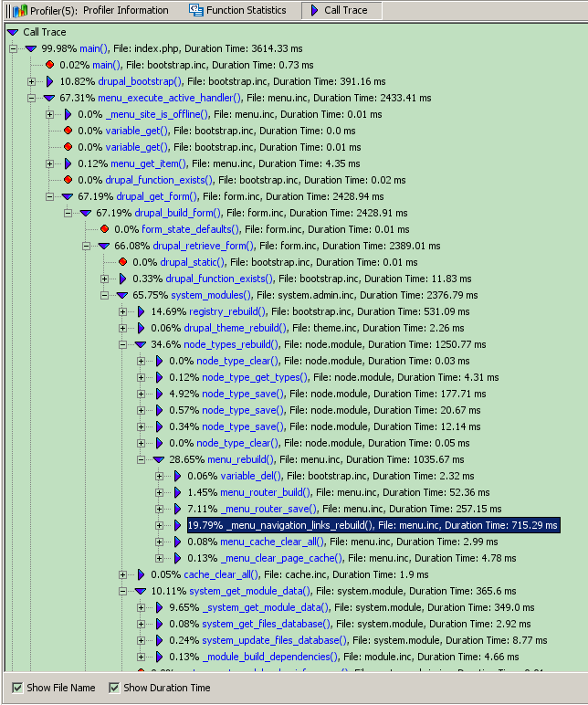Click 'Call Trace' root label text
The image size is (588, 705).
tap(45, 32)
